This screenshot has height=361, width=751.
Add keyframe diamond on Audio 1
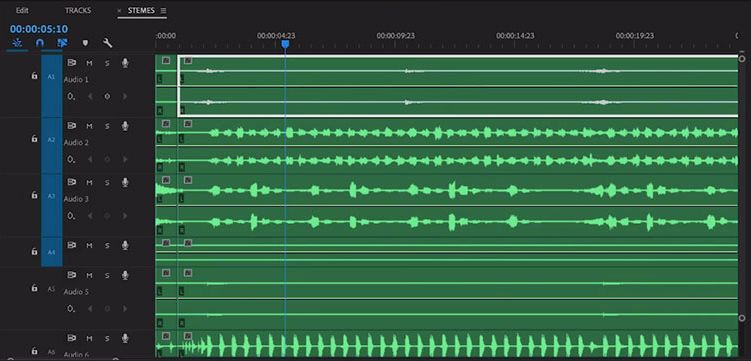pos(107,96)
